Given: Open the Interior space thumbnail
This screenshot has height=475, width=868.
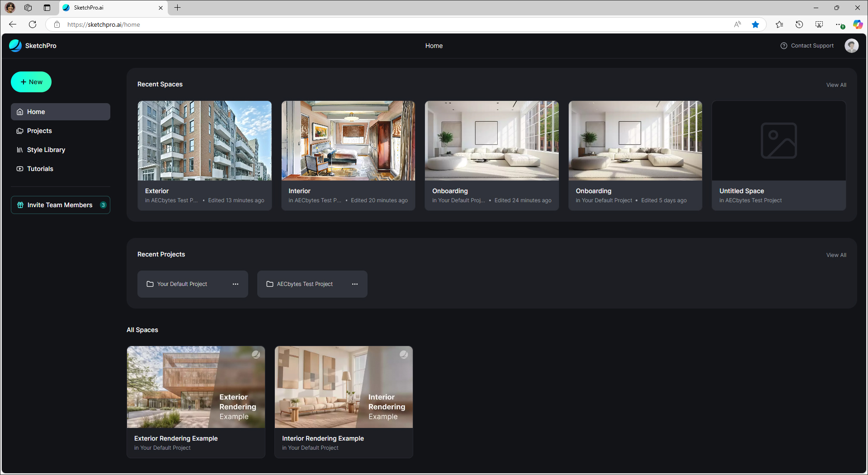Looking at the screenshot, I should (348, 141).
